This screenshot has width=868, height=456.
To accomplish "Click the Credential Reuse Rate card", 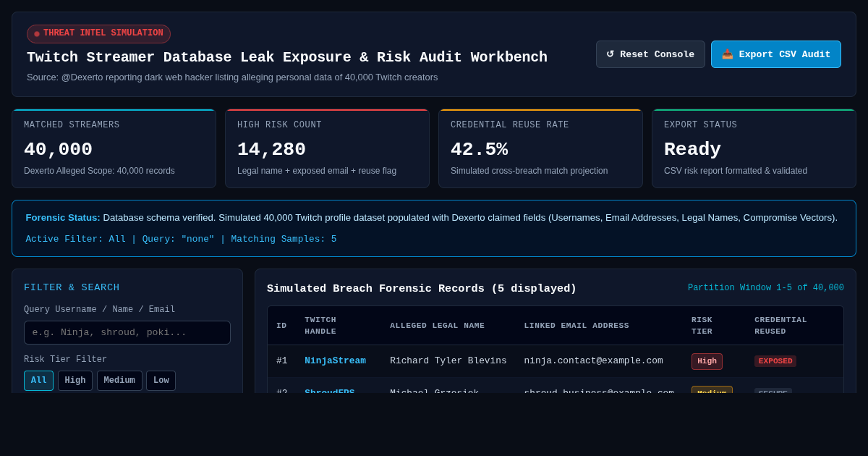I will 540,148.
